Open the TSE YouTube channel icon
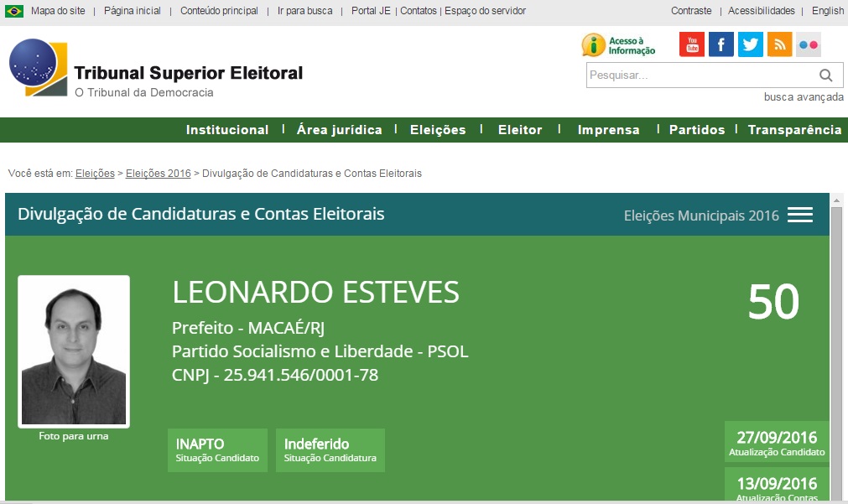This screenshot has width=848, height=504. coord(692,44)
